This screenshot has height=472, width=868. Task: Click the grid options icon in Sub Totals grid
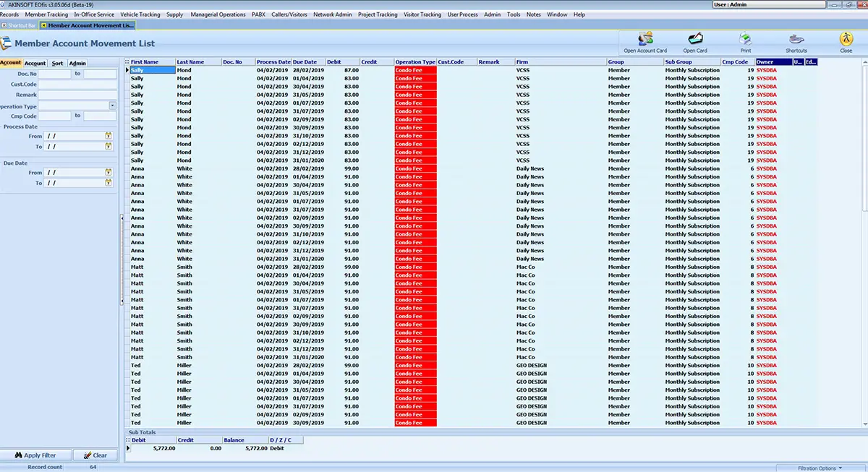click(127, 439)
